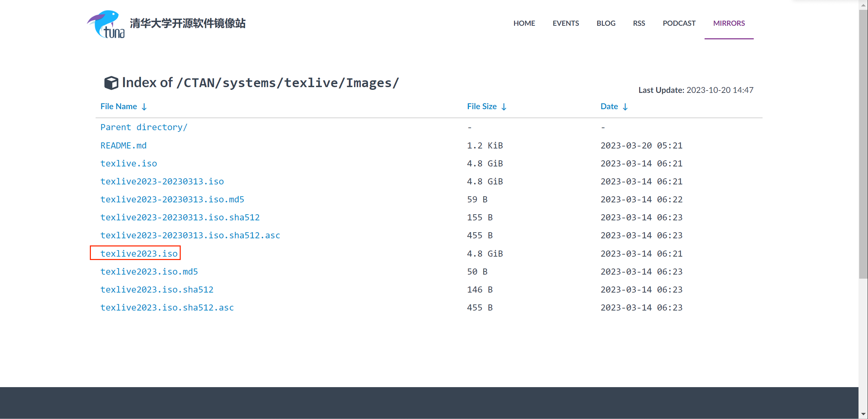
Task: Go to the EVENTS page
Action: point(566,23)
